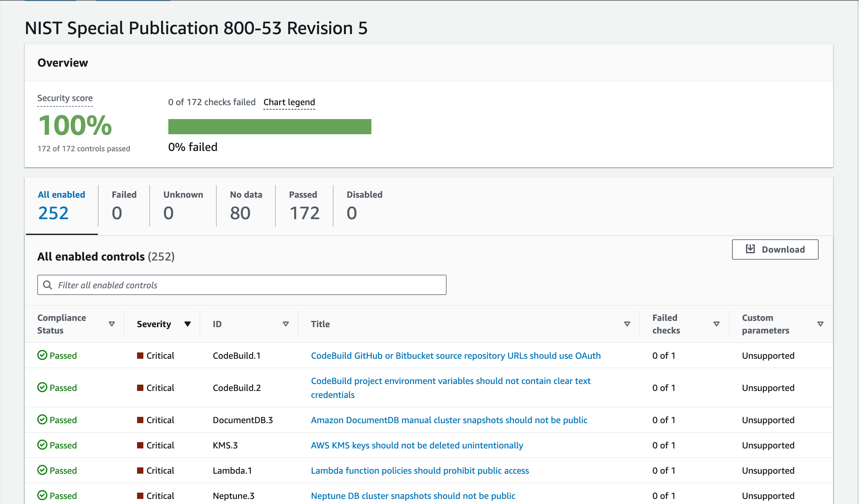Click Passed check icon for CodeBuild.1
Screen dimensions: 859x504
[x=42, y=355]
